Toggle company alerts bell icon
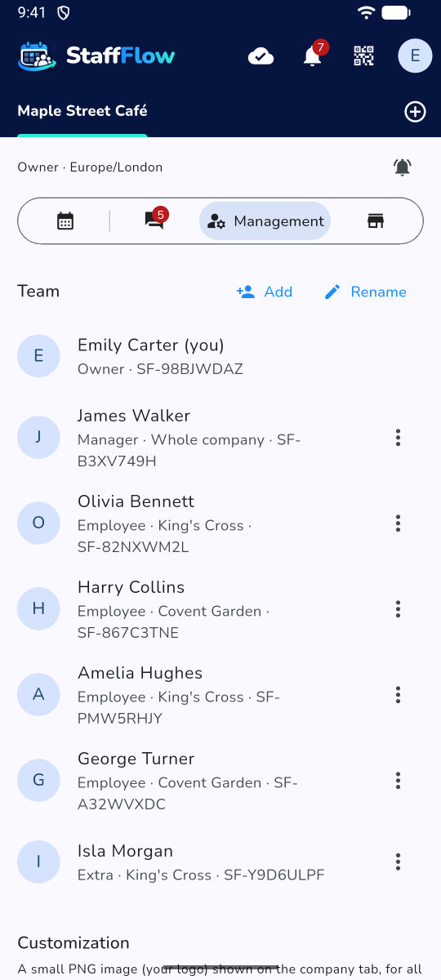The image size is (441, 980). [x=403, y=167]
